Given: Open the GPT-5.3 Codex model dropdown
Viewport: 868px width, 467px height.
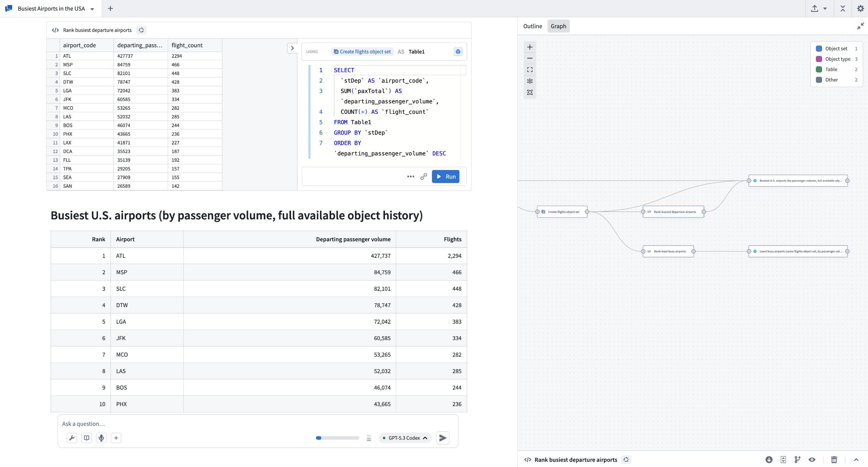Looking at the screenshot, I should [405, 438].
